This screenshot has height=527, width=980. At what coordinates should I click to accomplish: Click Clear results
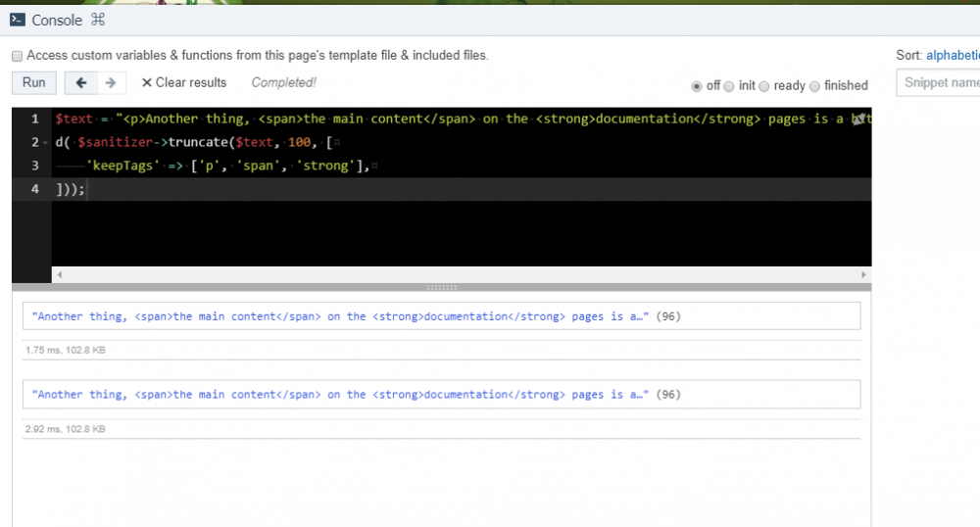183,83
